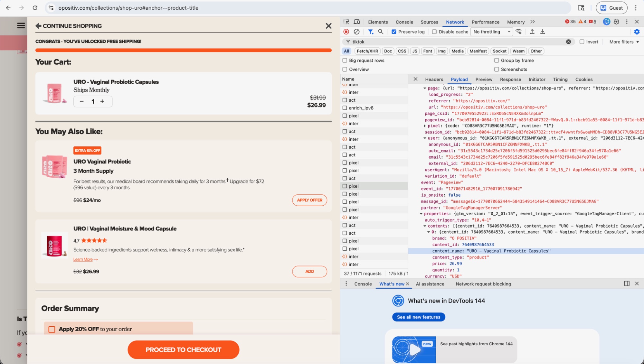
Task: Click the clear network log icon
Action: [356, 32]
